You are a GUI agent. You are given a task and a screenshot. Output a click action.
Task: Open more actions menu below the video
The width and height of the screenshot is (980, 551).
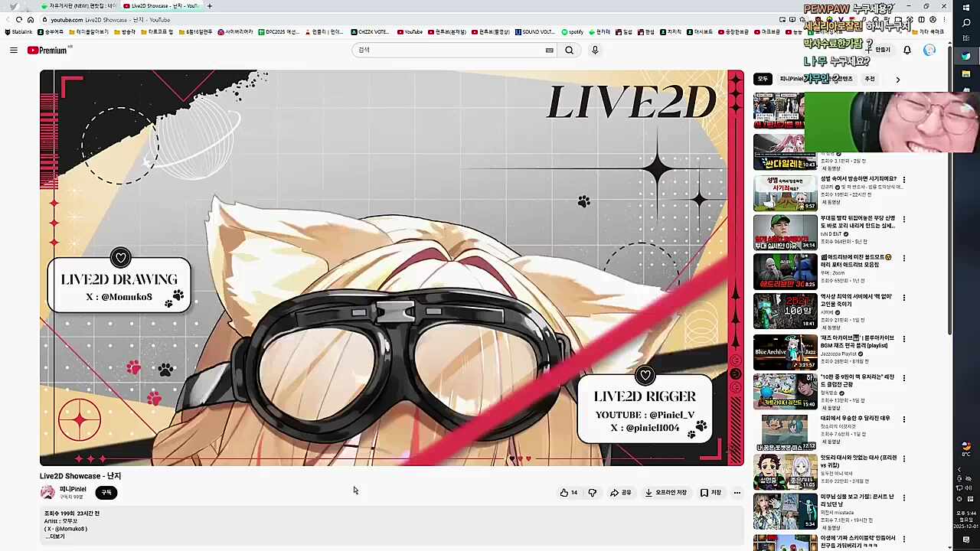(737, 493)
